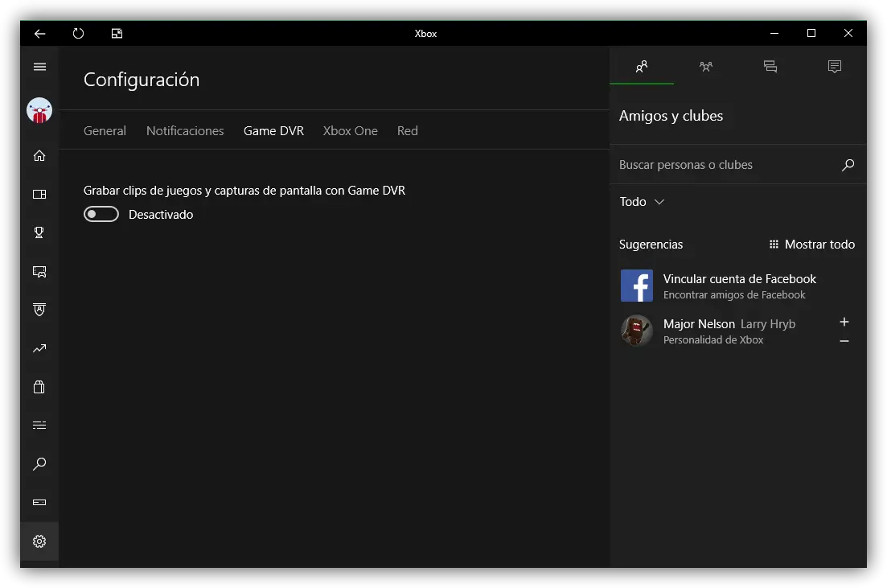Switch to the General settings tab

pyautogui.click(x=105, y=131)
